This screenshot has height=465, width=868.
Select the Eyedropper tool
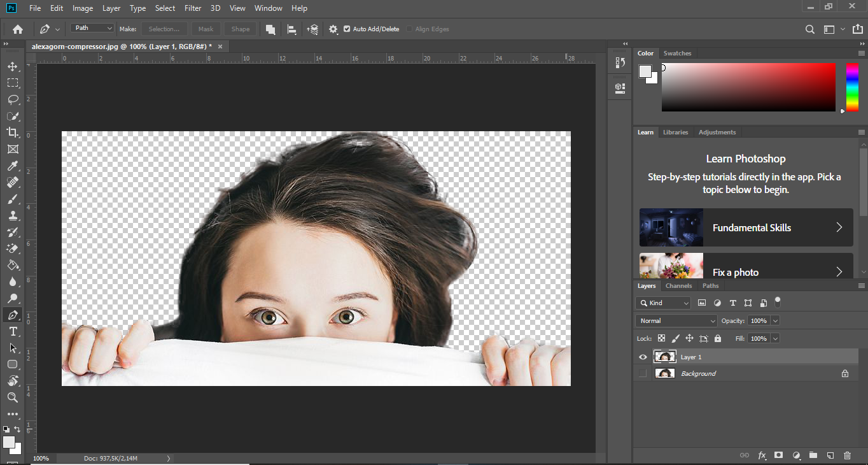(13, 166)
